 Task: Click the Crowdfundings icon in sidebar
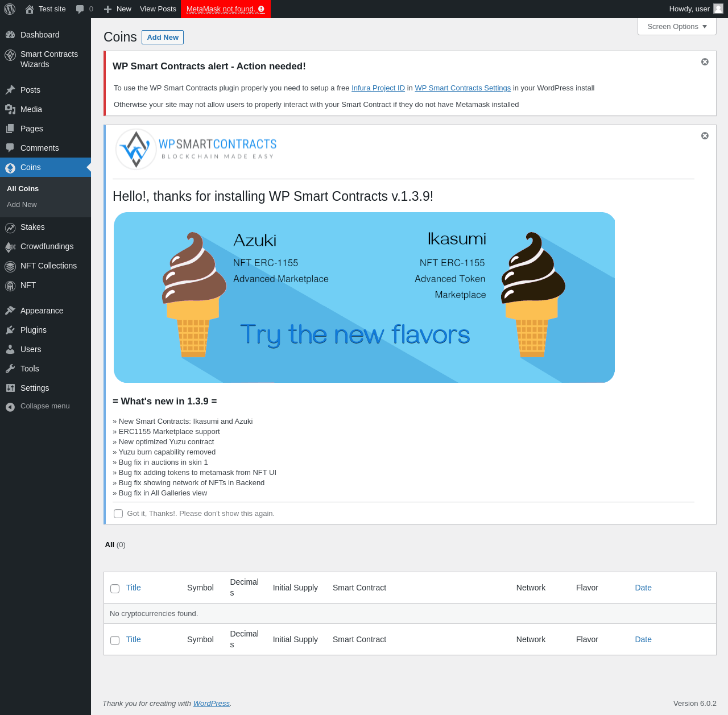[x=10, y=247]
